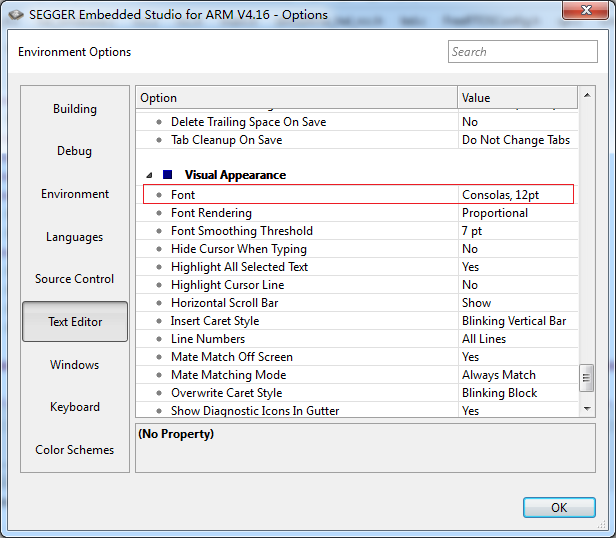
Task: Click the Do Not Change Tabs value
Action: coord(516,140)
